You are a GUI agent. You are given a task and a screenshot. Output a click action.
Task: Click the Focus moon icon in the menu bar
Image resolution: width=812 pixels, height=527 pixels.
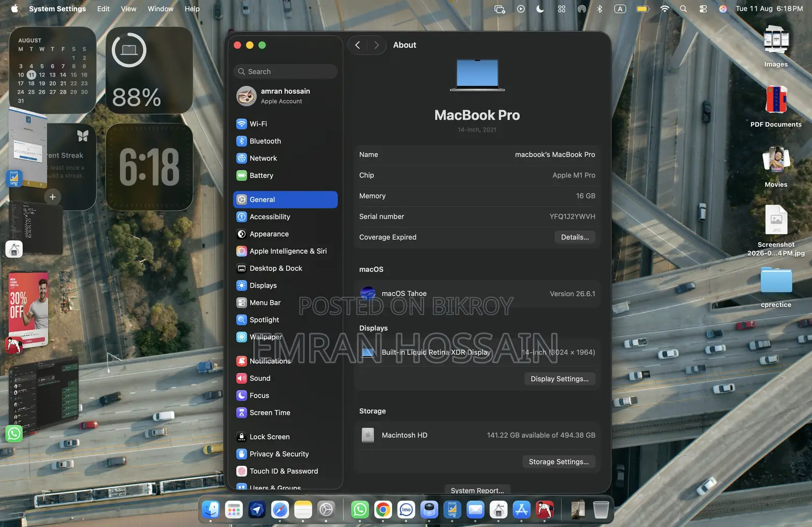(x=540, y=9)
